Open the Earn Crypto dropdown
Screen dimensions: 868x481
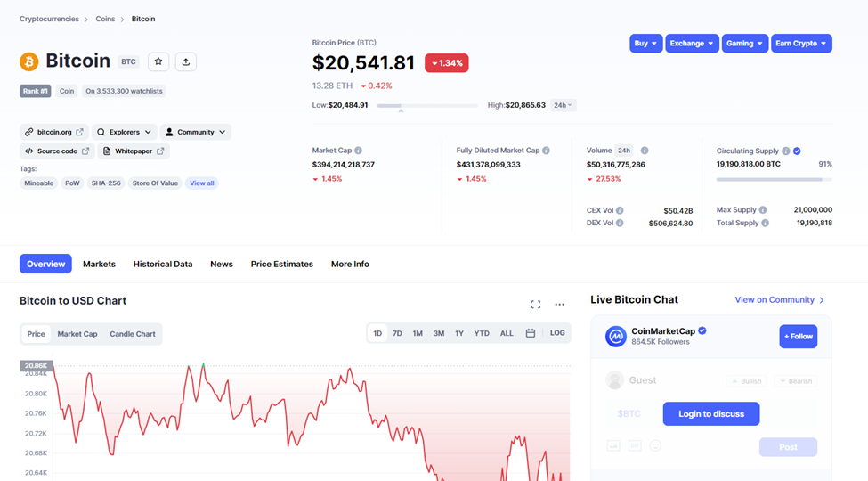click(x=801, y=44)
